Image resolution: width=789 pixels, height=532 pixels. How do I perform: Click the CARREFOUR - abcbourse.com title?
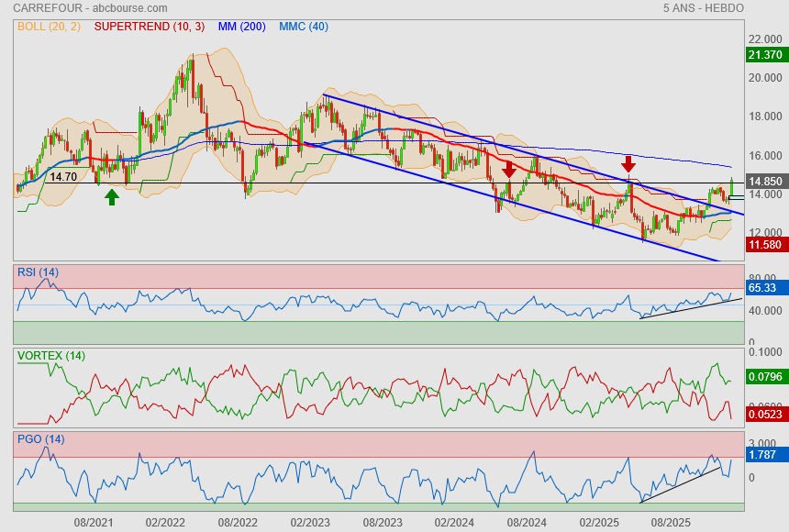click(70, 8)
